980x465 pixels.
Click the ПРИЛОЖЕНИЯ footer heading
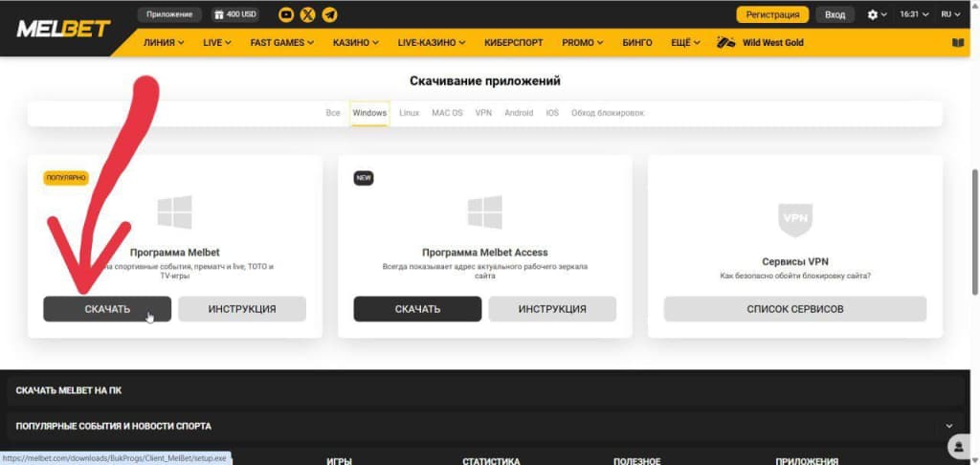click(807, 461)
